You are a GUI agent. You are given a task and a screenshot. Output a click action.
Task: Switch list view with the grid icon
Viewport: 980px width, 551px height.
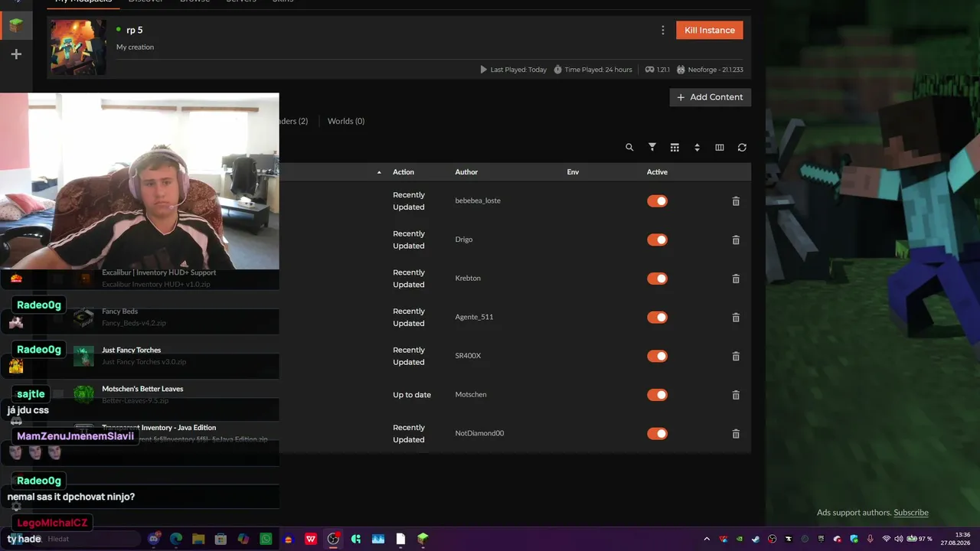(x=675, y=148)
